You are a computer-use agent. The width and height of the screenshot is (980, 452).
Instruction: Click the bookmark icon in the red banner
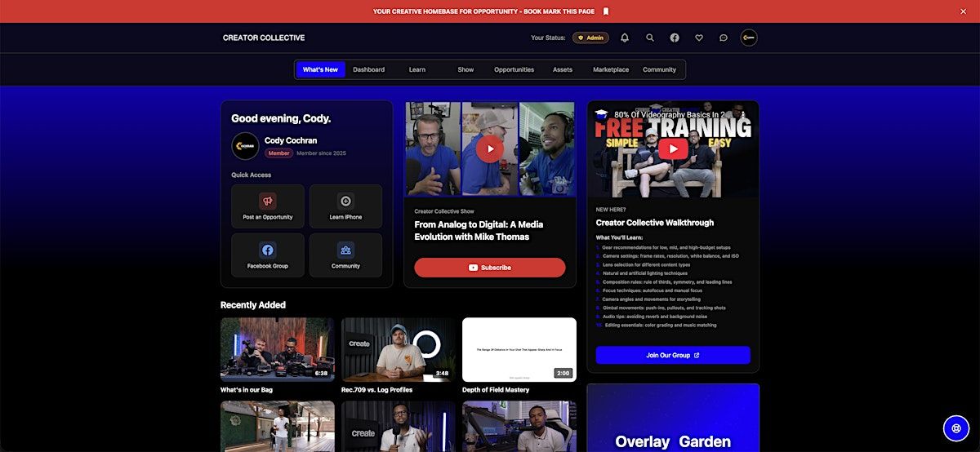[x=606, y=11]
